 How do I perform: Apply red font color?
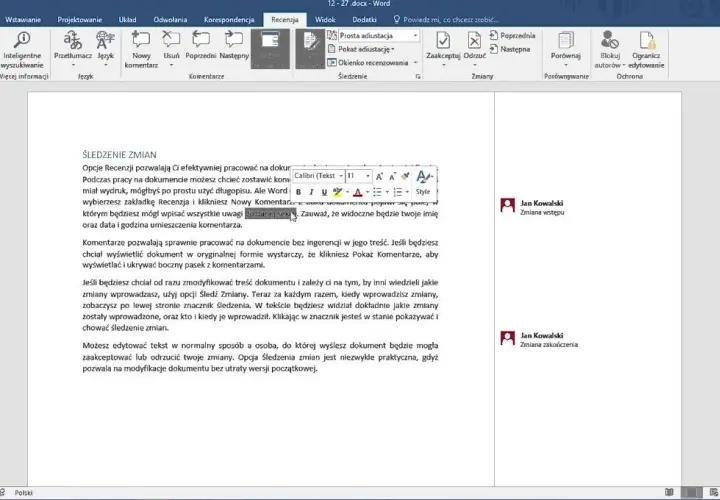pos(358,192)
